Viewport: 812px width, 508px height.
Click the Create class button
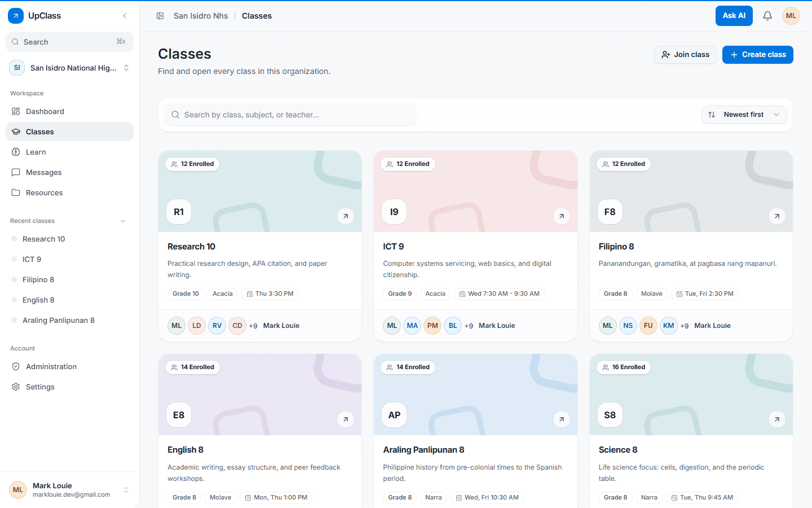[758, 55]
